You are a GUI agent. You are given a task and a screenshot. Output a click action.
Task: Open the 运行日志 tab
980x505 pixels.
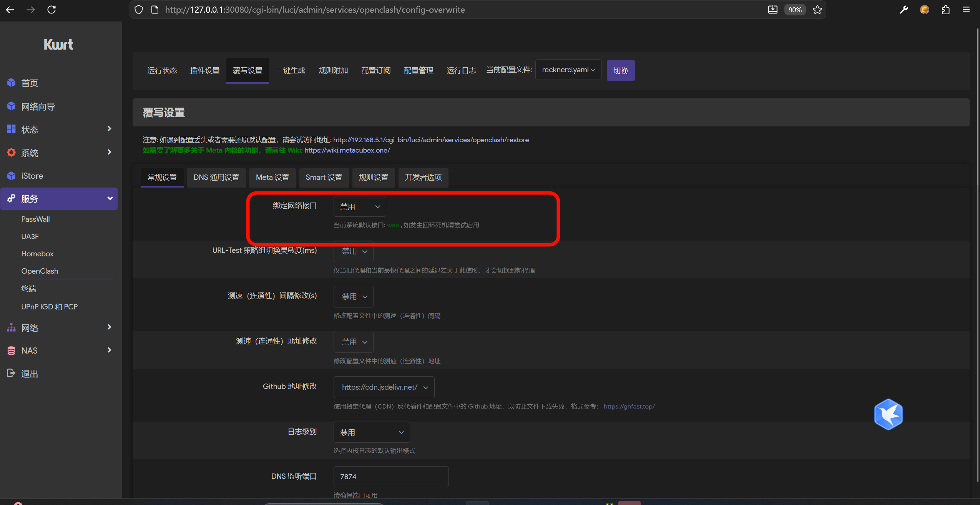pos(461,70)
